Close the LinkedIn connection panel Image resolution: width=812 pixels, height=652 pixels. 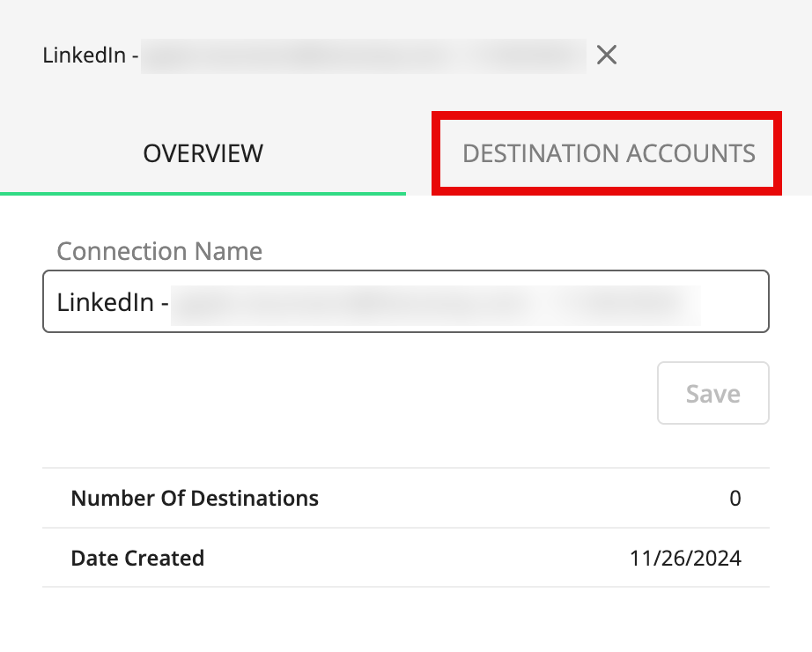point(607,55)
